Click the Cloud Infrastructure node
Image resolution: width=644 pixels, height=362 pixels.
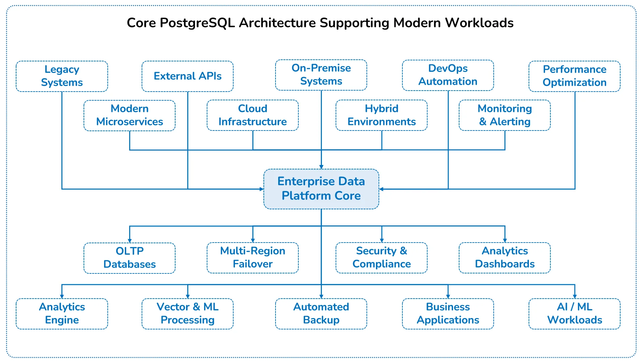[x=253, y=115]
